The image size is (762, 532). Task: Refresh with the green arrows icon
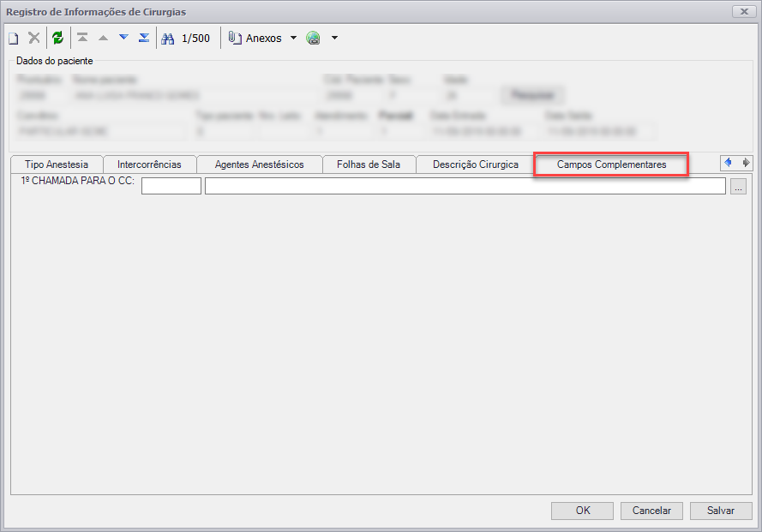[x=57, y=38]
